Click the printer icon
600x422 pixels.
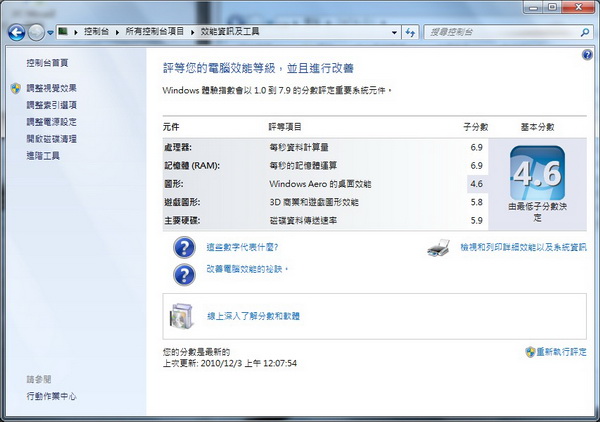click(439, 248)
